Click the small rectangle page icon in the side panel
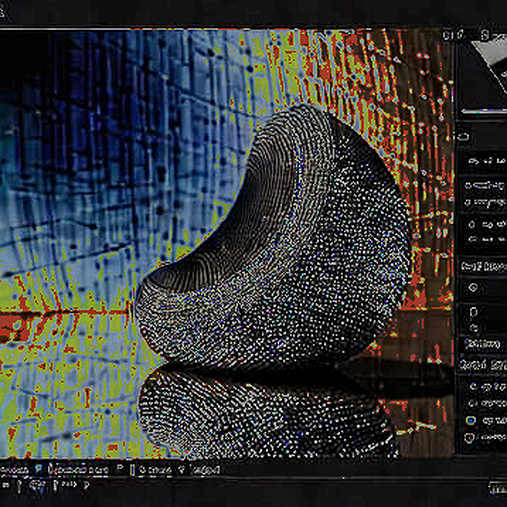This screenshot has height=507, width=507. point(473,312)
